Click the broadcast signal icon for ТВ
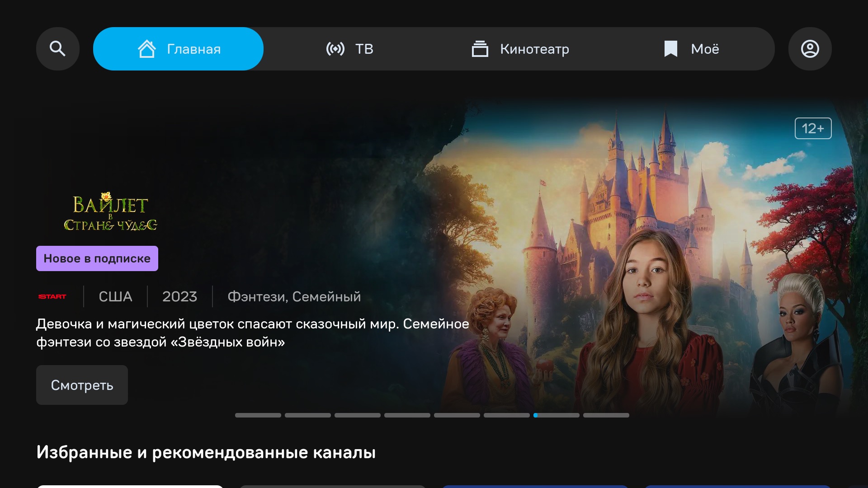The image size is (868, 488). pos(335,49)
